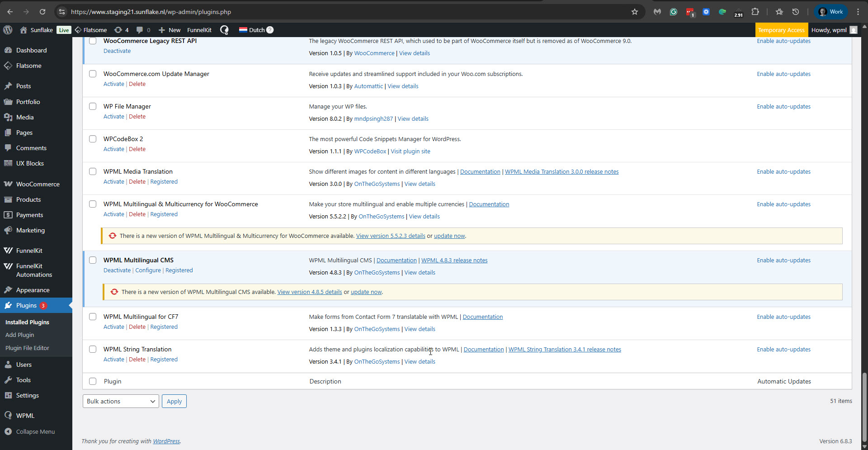The height and width of the screenshot is (450, 868).
Task: Open WooCommerce in the sidebar menu
Action: [38, 184]
